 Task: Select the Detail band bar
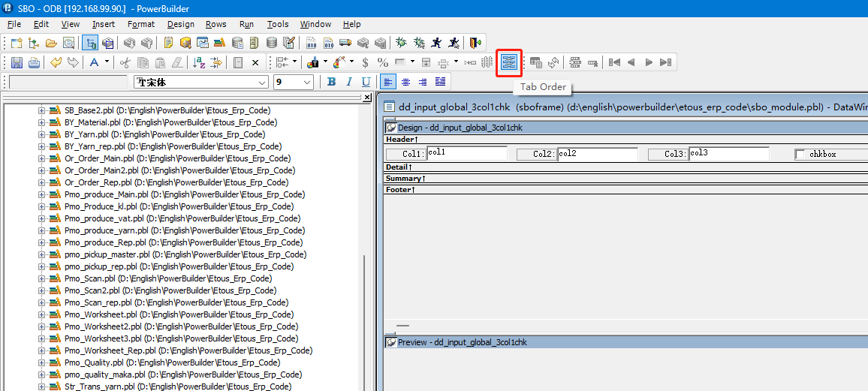(625, 167)
